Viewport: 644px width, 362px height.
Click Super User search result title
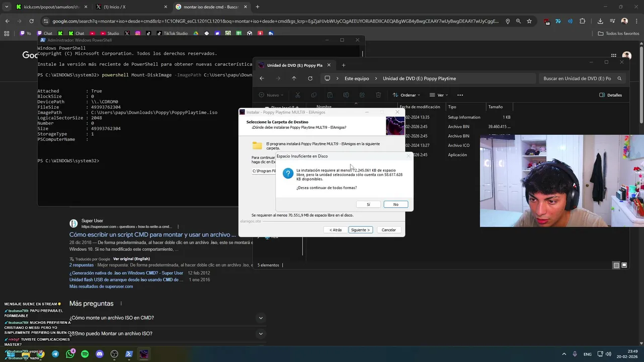tap(152, 235)
